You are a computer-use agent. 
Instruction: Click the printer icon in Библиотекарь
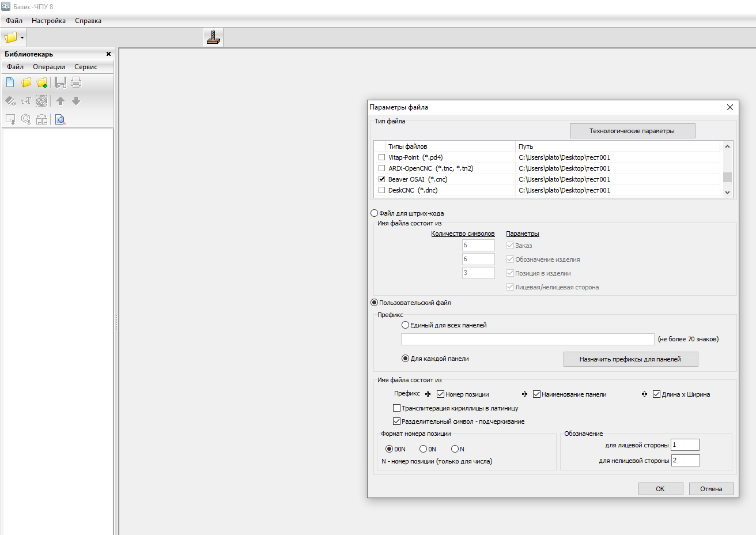click(76, 82)
